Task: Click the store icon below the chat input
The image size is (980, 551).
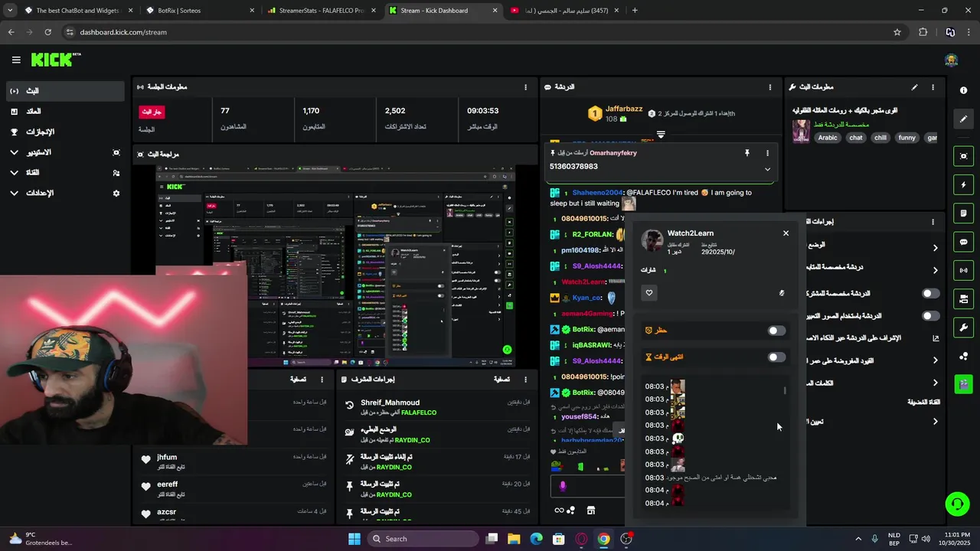Action: 591,510
